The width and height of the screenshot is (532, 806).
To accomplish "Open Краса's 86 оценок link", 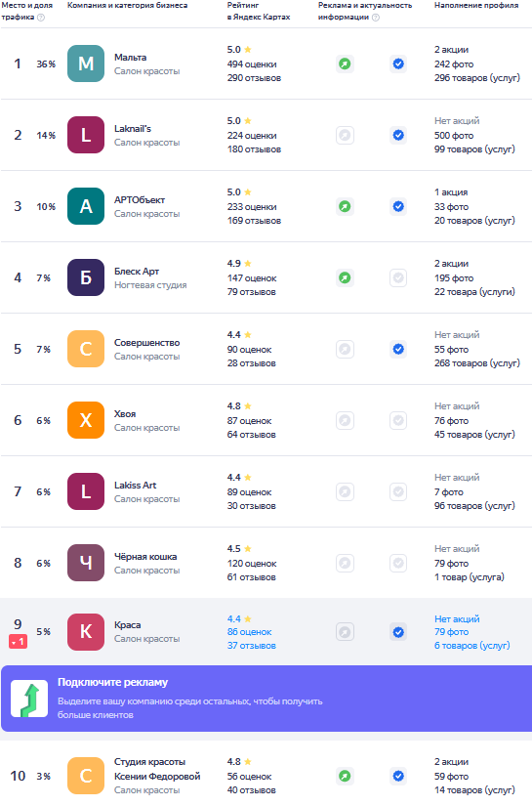I will point(250,632).
